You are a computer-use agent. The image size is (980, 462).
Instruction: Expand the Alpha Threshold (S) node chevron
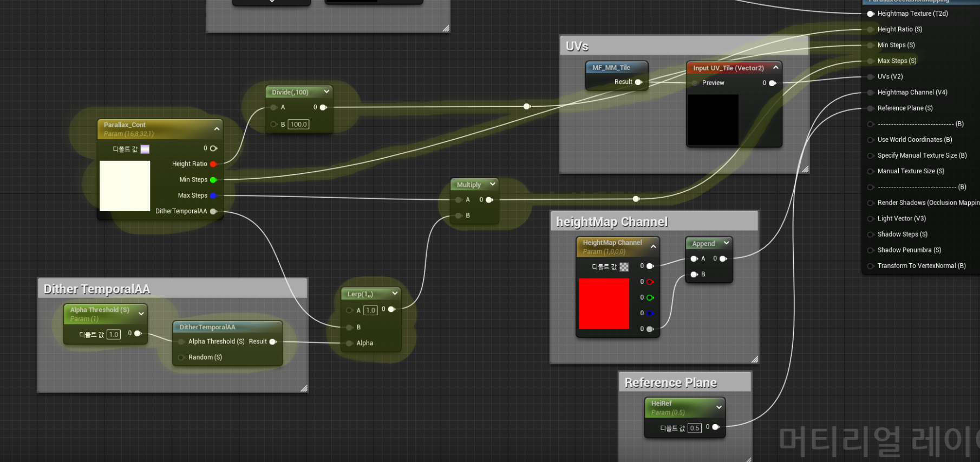141,314
